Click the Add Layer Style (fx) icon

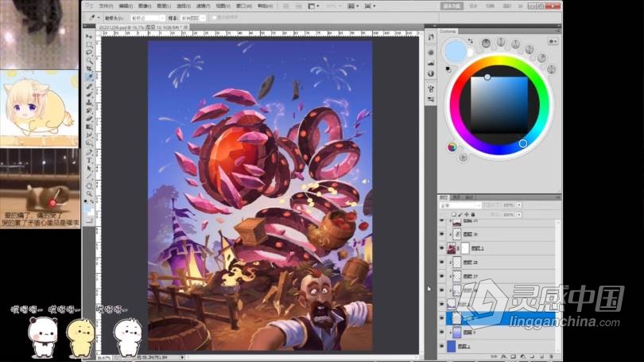click(504, 356)
